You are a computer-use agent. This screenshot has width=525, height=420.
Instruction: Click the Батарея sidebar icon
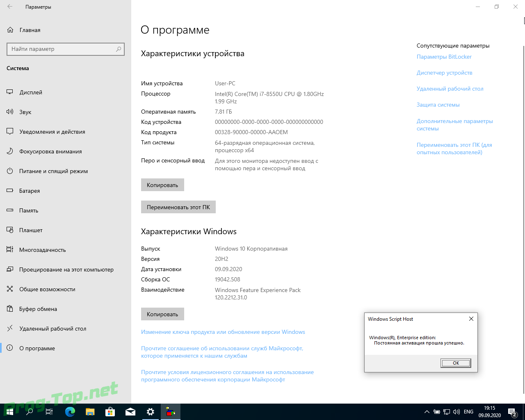[10, 191]
